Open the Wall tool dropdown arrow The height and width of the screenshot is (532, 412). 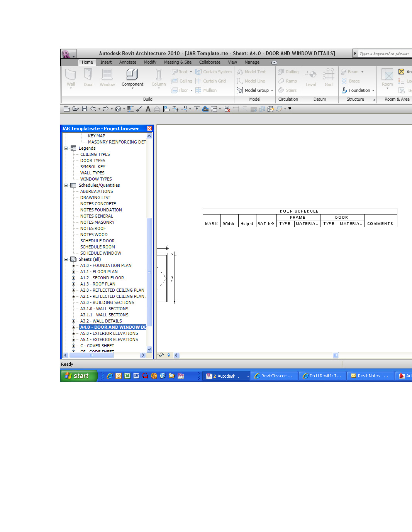click(x=71, y=88)
